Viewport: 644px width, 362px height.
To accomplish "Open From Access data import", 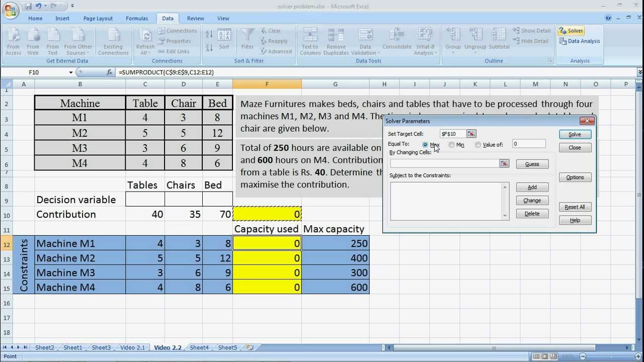I will 14,40.
